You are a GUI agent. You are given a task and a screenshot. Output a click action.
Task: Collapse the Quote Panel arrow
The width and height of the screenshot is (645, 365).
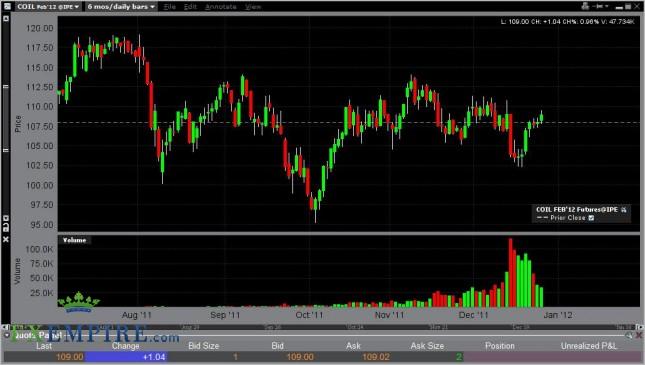[7, 335]
